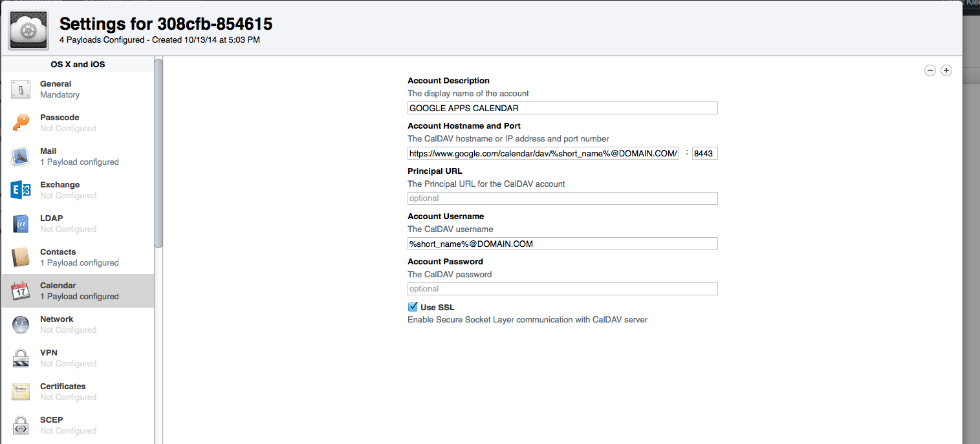980x444 pixels.
Task: Select the Calendar payload in sidebar
Action: pyautogui.click(x=78, y=291)
